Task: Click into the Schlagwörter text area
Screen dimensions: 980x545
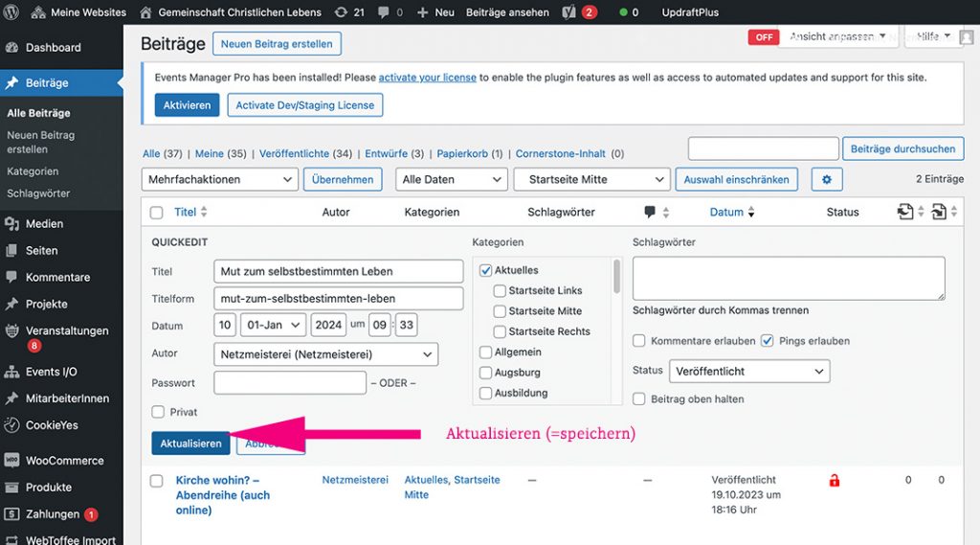Action: [x=789, y=278]
